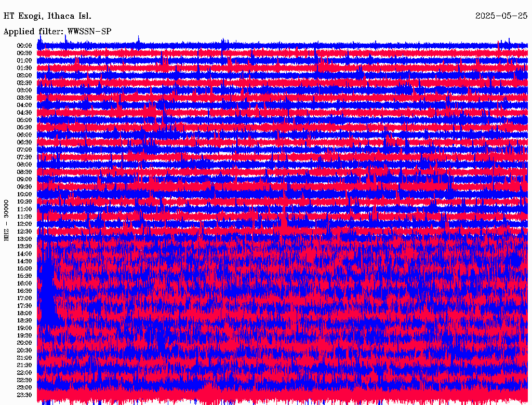Select the 06:00 time row label

click(x=24, y=135)
